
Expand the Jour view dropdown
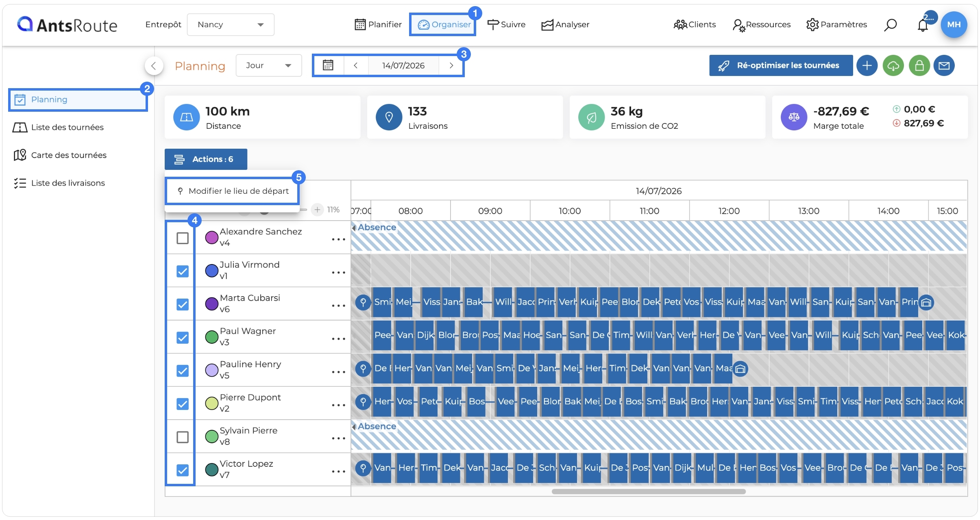[x=269, y=65]
